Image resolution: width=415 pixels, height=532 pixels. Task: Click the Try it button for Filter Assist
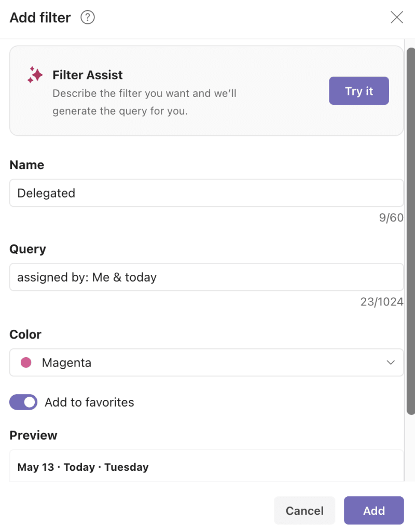coord(358,90)
